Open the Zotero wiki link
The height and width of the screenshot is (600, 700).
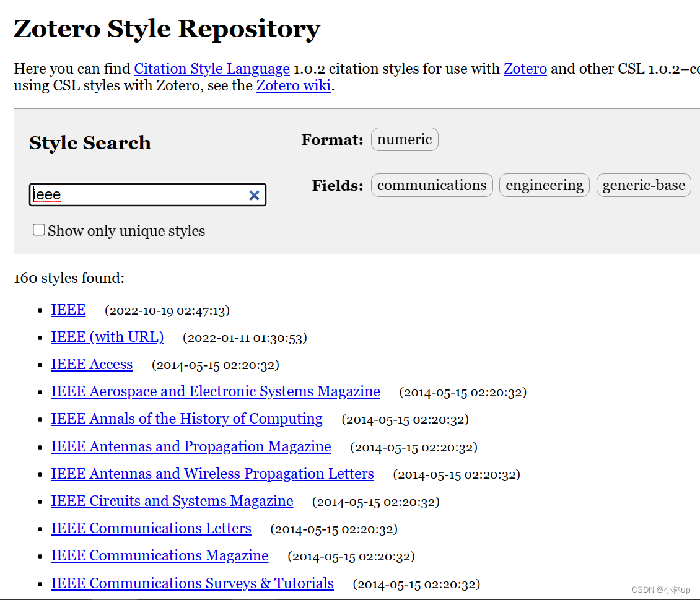coord(293,85)
